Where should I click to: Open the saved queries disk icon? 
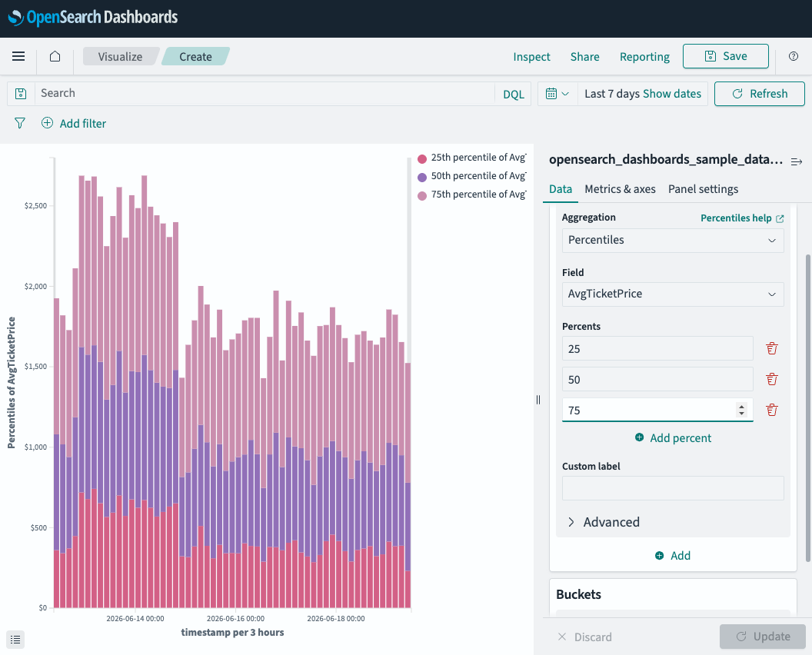click(x=21, y=94)
